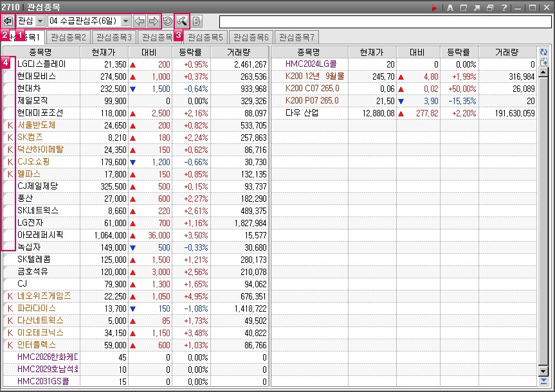Image resolution: width=555 pixels, height=392 pixels.
Task: Select 풍산 stock name
Action: tap(25, 199)
